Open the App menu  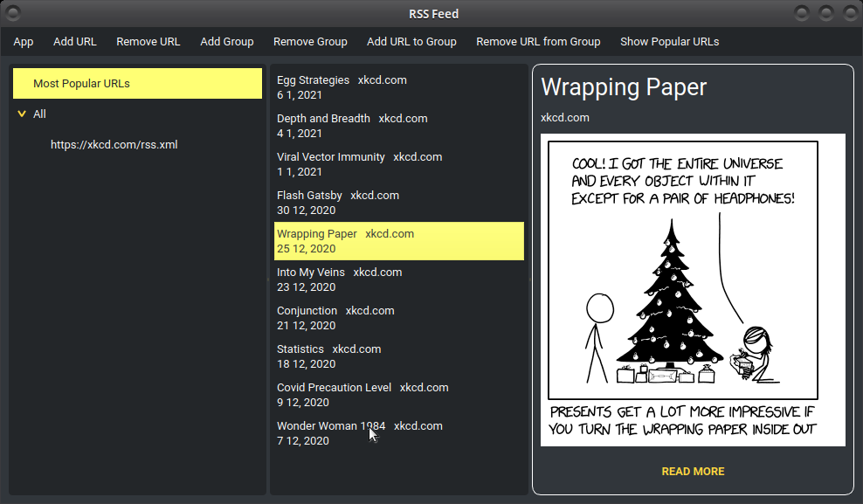pyautogui.click(x=23, y=42)
